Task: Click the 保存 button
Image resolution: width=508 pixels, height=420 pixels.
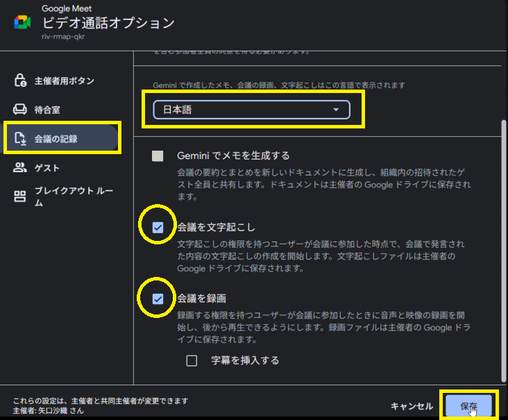Action: tap(468, 405)
